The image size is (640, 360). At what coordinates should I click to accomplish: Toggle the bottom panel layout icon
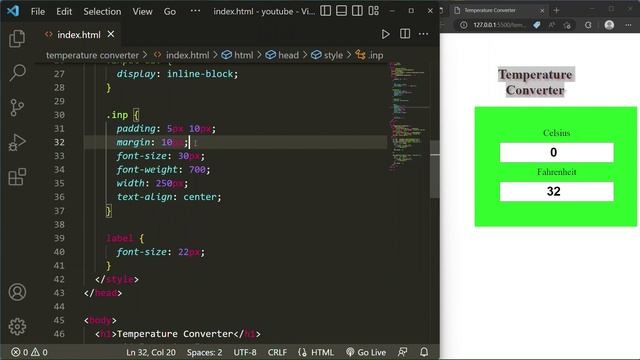click(x=342, y=11)
